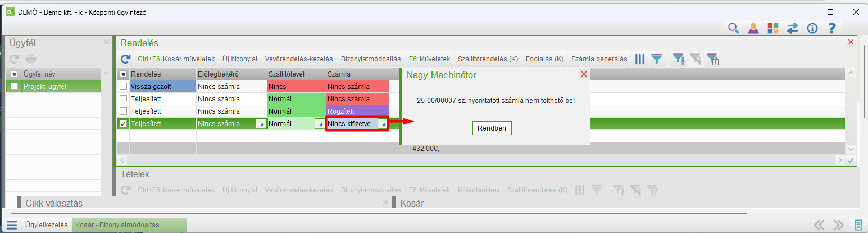
Task: Close the Cikk választás panel
Action: click(385, 203)
